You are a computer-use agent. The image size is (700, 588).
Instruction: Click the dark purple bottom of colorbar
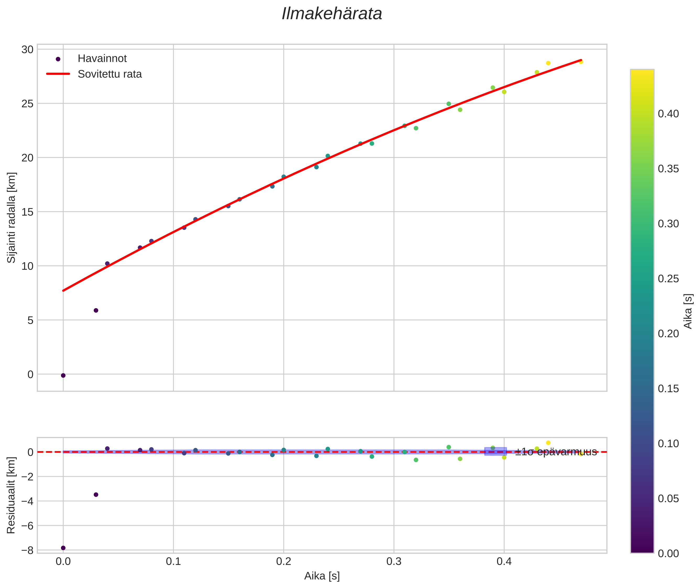tap(642, 548)
